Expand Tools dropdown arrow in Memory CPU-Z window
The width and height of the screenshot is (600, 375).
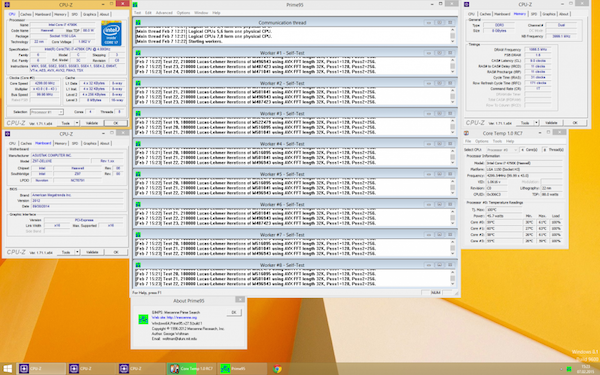click(x=536, y=122)
